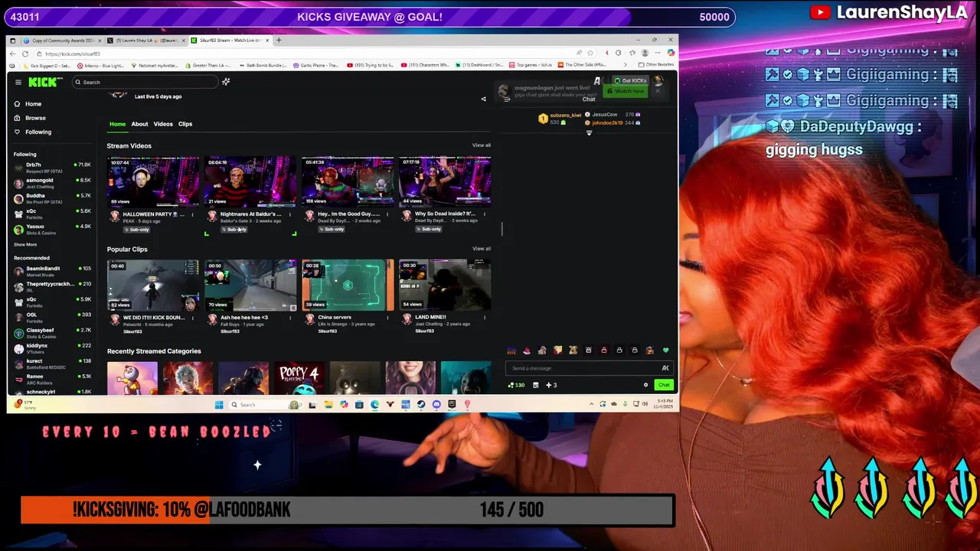Open BeaminBandit in Recommended list
Viewport: 980px width, 551px height.
pos(52,271)
